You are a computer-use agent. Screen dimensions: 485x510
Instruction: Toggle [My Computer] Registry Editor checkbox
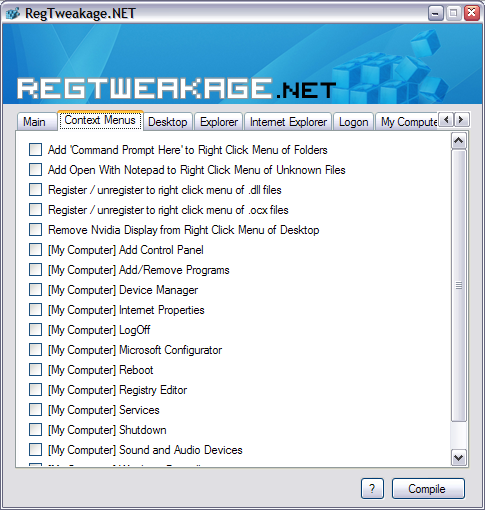[35, 390]
